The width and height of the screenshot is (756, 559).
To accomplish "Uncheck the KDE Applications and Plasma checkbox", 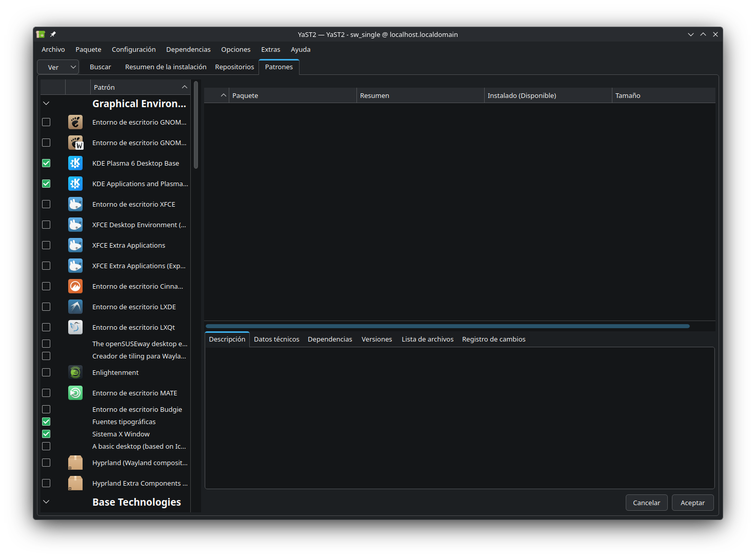I will pos(46,184).
